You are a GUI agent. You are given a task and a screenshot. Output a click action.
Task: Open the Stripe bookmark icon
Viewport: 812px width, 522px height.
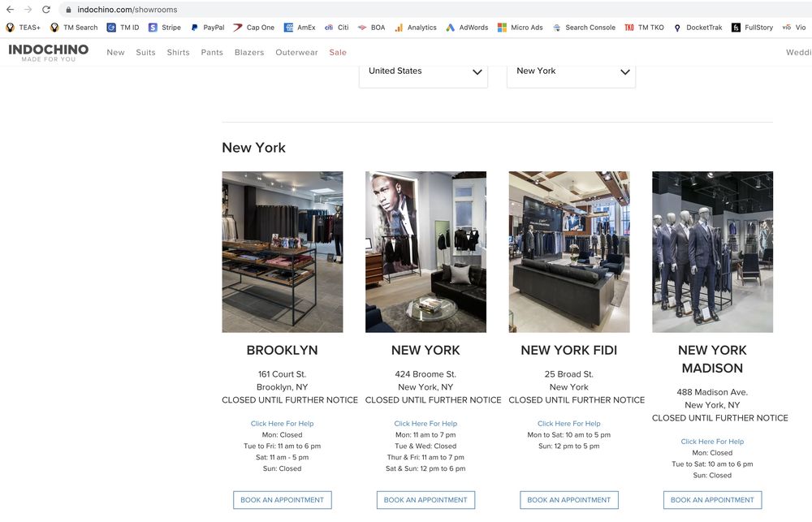[x=153, y=28]
